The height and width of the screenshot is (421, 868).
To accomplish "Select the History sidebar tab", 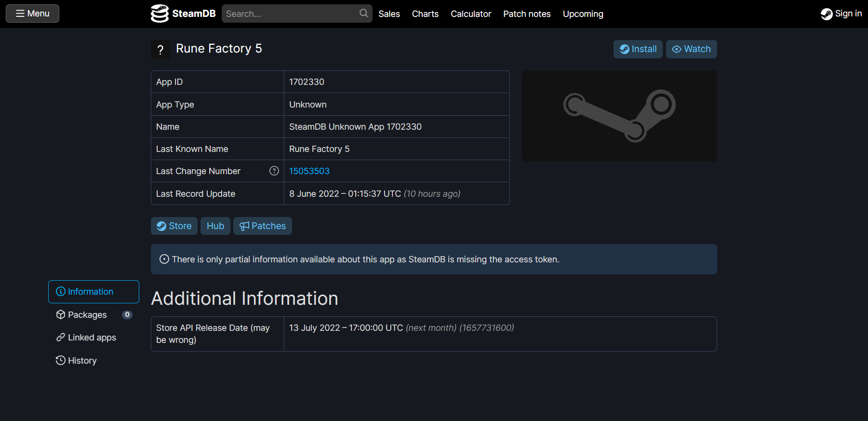I will tap(93, 361).
